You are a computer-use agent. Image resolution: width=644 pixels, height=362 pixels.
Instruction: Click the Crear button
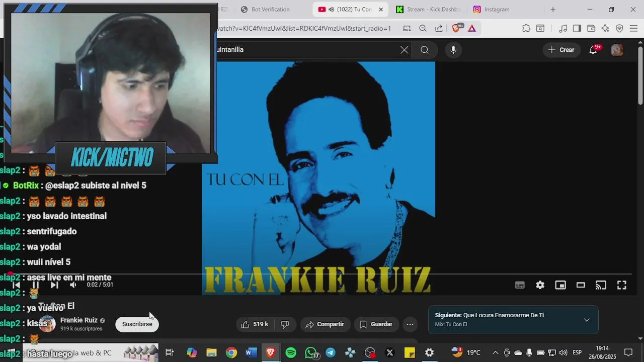coord(561,50)
